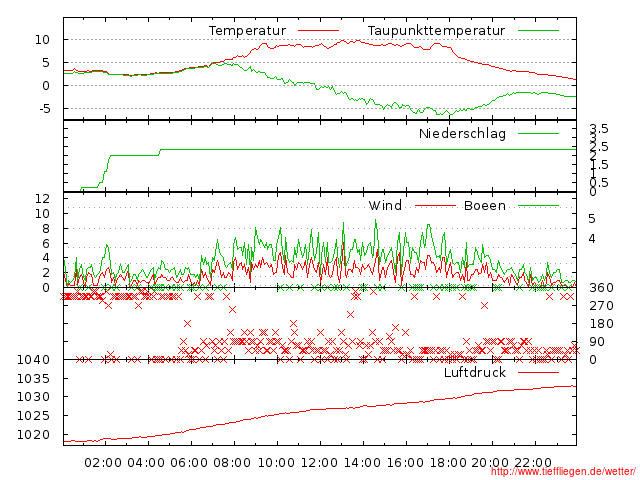
Task: Click the 18:00 time axis label
Action: coord(448,463)
